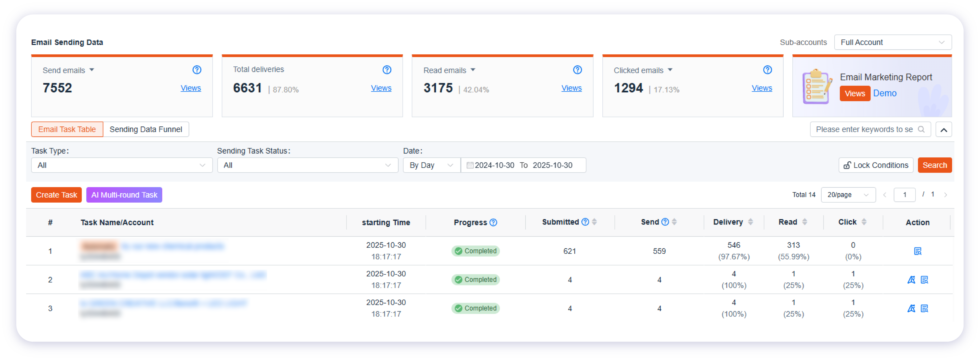Click the Task Name/Account column header
This screenshot has width=980, height=360.
(117, 223)
